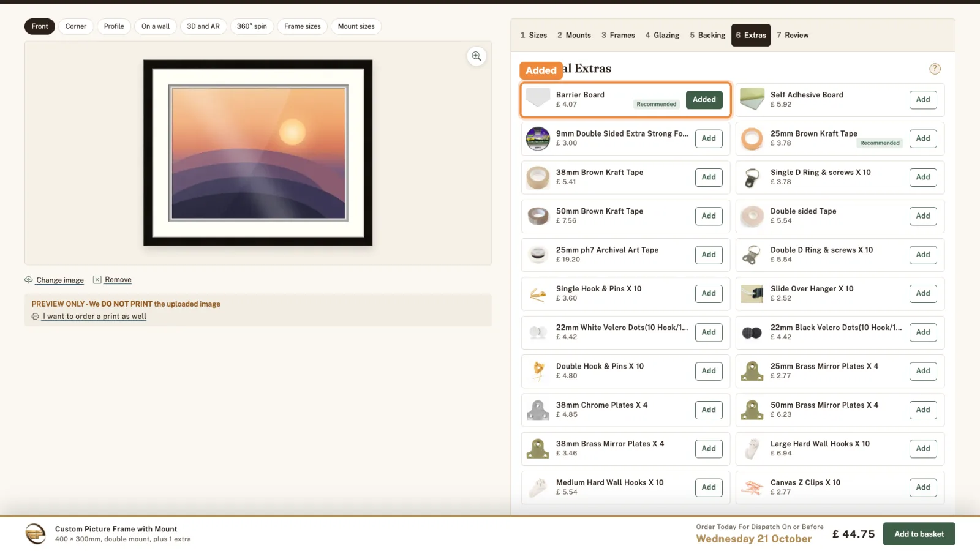
Task: Click the Remove link
Action: click(118, 280)
